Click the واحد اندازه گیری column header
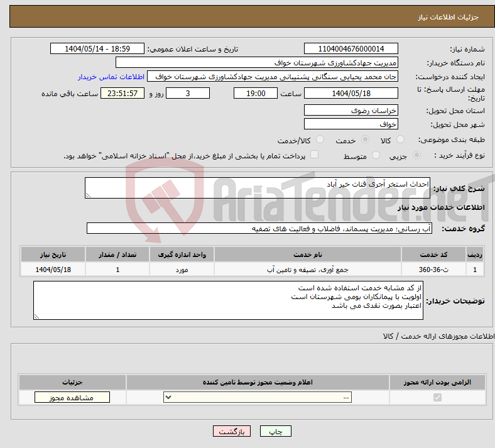495x448 pixels. [x=182, y=254]
